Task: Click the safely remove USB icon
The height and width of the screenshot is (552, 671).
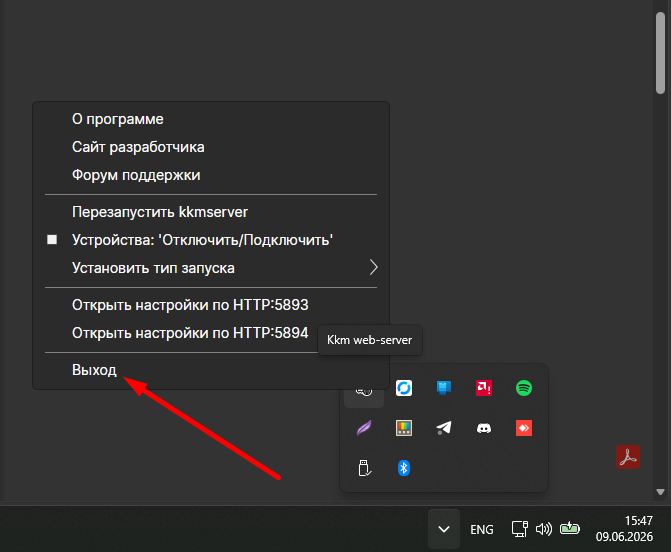Action: [364, 468]
